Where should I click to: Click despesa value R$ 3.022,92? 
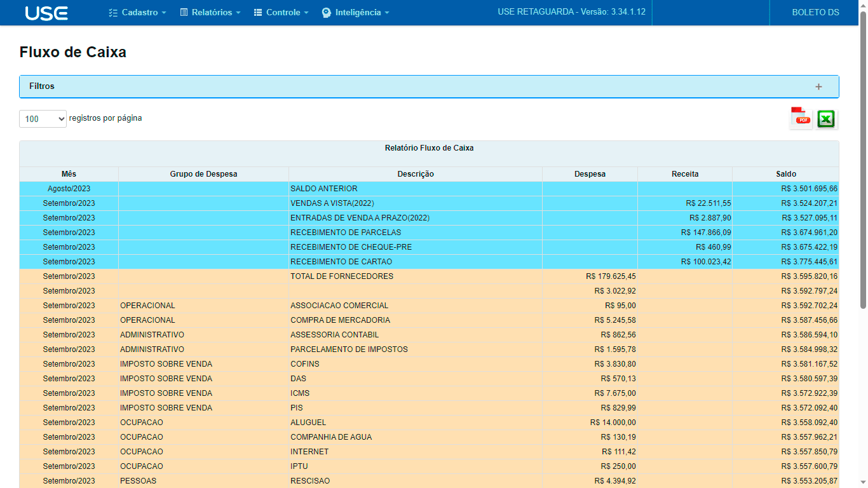(x=615, y=291)
